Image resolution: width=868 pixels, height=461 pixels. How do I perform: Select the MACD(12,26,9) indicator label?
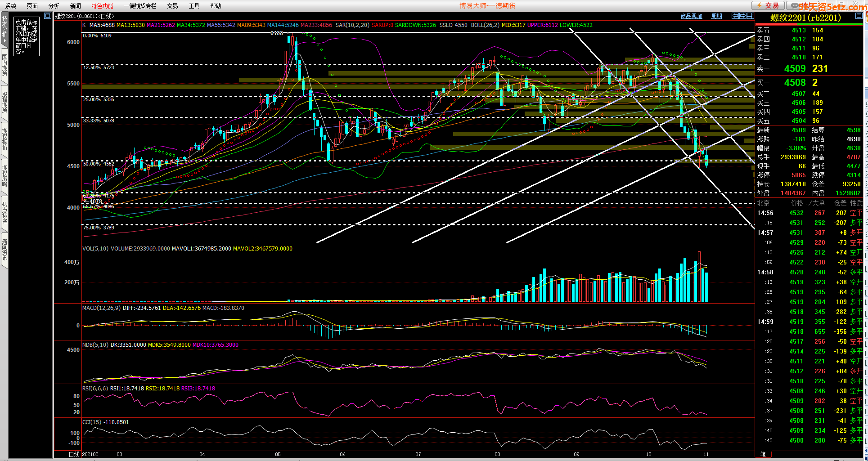(101, 308)
